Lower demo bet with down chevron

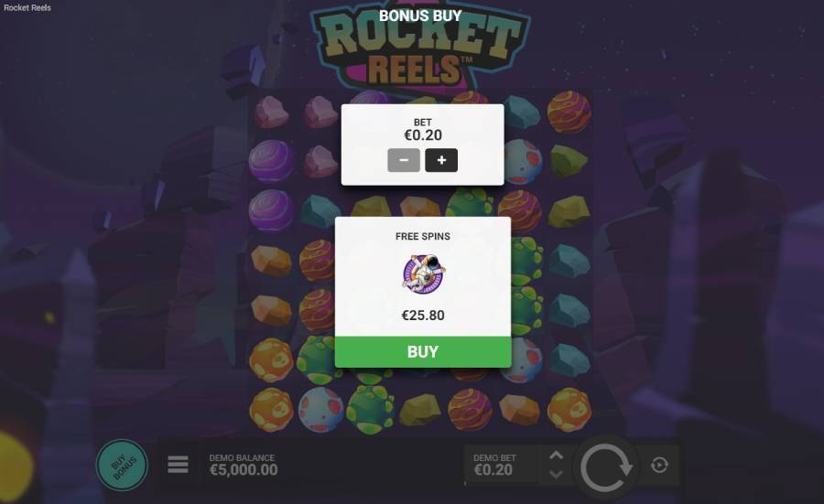556,475
